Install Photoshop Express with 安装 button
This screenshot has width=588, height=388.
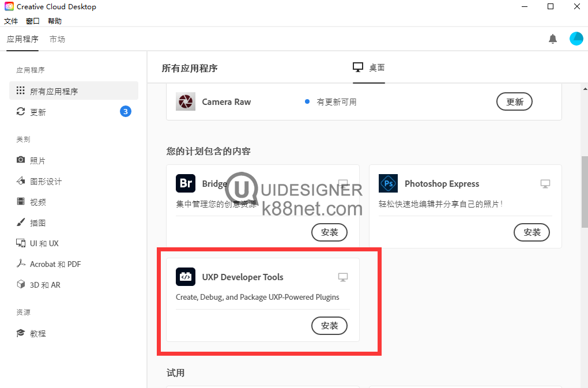tap(532, 232)
